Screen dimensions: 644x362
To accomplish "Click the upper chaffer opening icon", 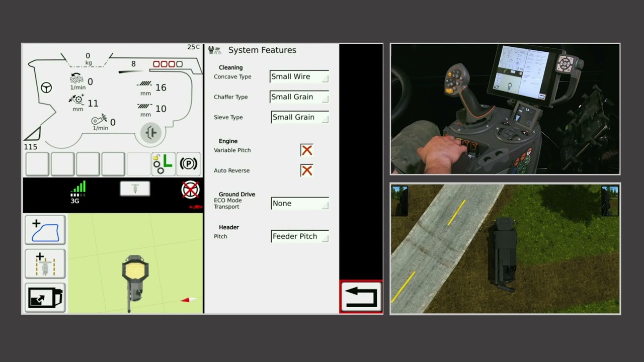I will [x=145, y=84].
